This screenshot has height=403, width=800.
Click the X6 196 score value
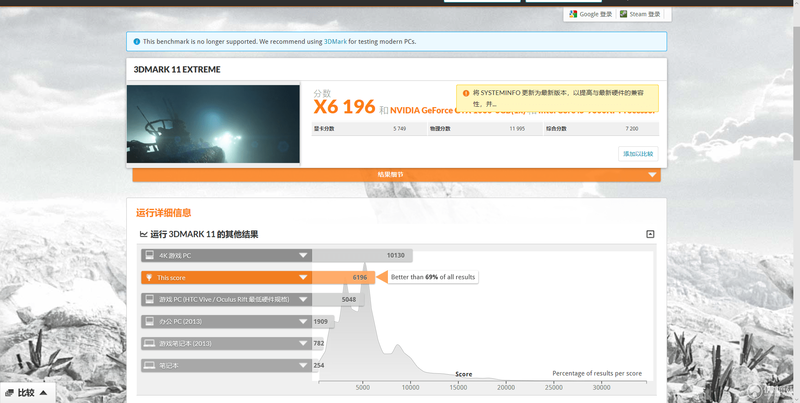[344, 107]
